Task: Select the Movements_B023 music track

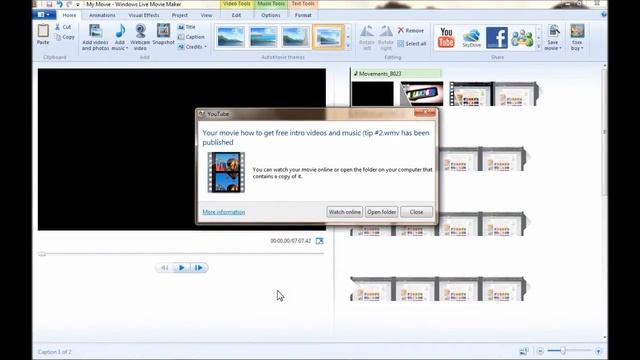Action: [397, 74]
